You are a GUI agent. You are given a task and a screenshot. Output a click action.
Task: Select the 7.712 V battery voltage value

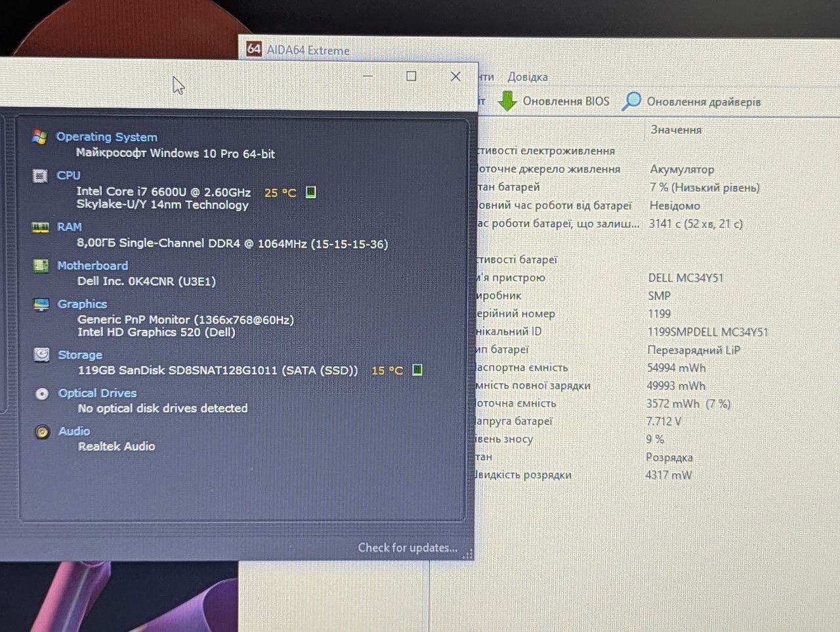(664, 421)
